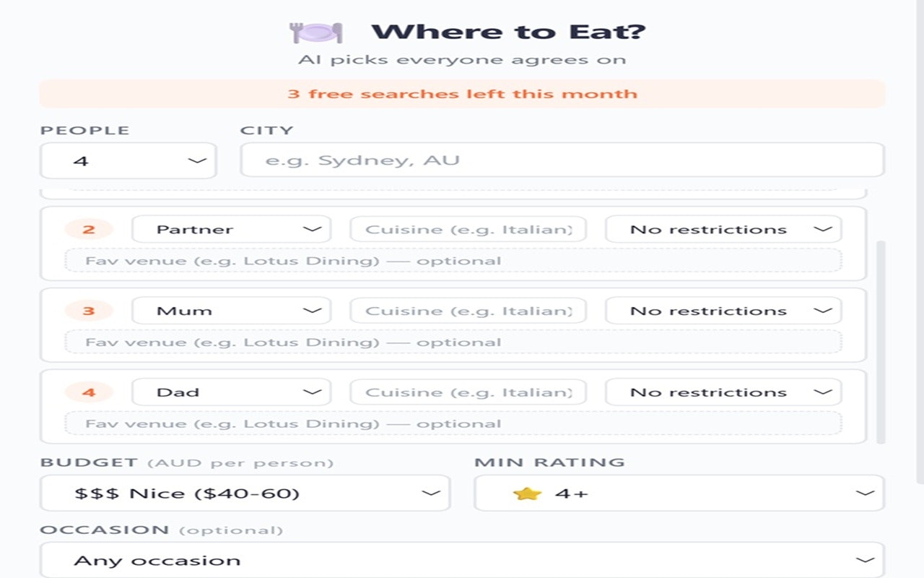The height and width of the screenshot is (578, 924).
Task: Click Dad's cuisine input field
Action: pos(468,392)
